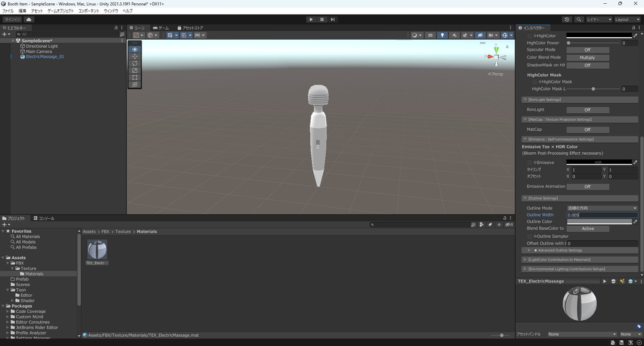Select the Move tool in scene toolbar

click(x=135, y=56)
